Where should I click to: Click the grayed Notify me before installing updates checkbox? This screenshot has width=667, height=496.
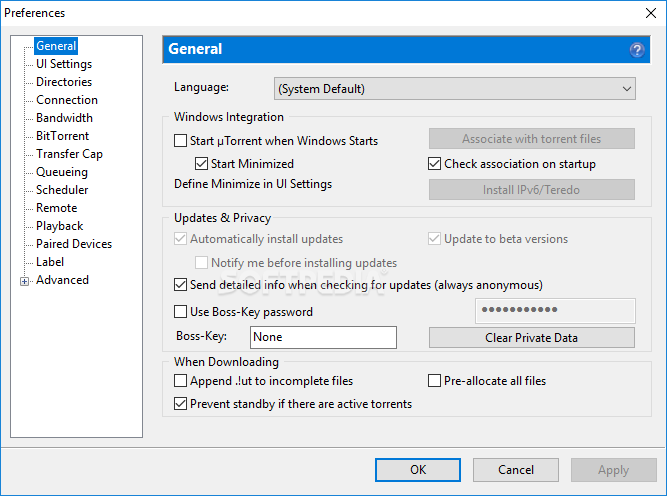(201, 262)
